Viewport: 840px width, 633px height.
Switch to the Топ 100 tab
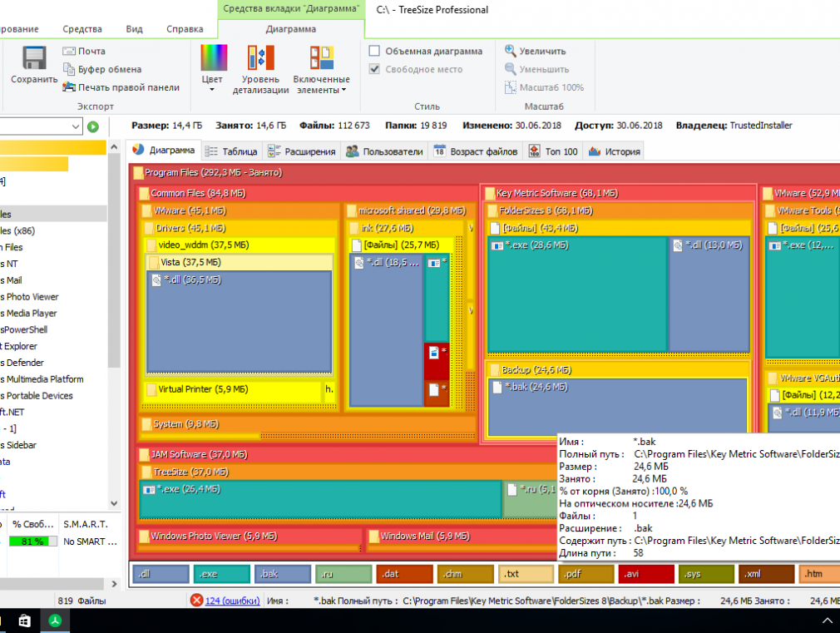(x=553, y=151)
